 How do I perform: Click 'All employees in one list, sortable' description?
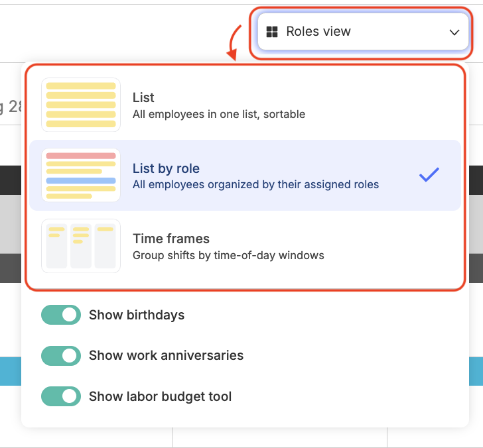tap(219, 114)
